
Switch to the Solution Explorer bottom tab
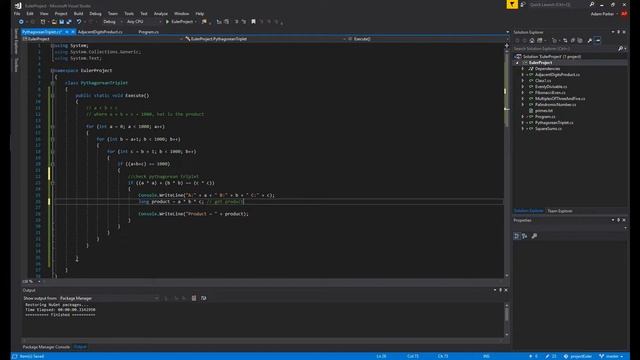[529, 211]
